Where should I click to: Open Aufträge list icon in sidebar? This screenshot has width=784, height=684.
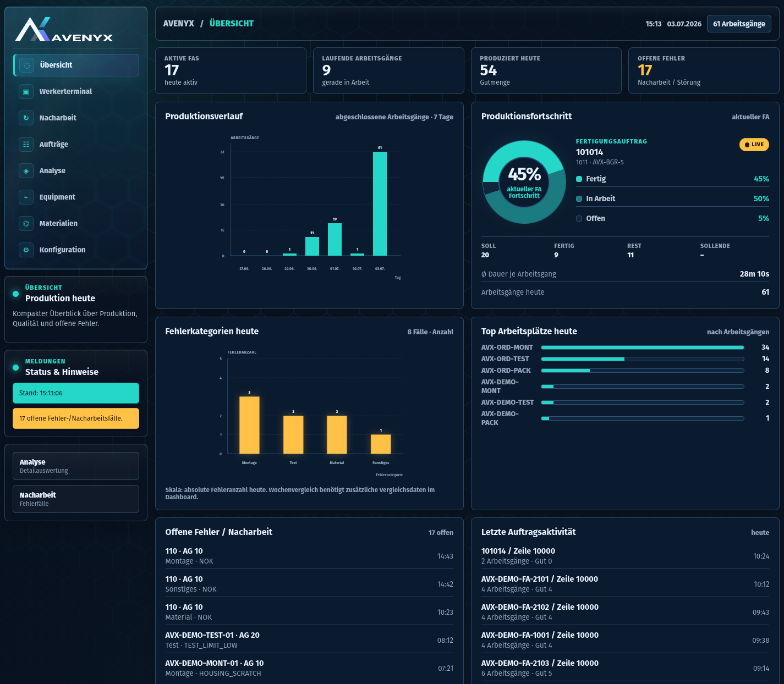click(26, 144)
